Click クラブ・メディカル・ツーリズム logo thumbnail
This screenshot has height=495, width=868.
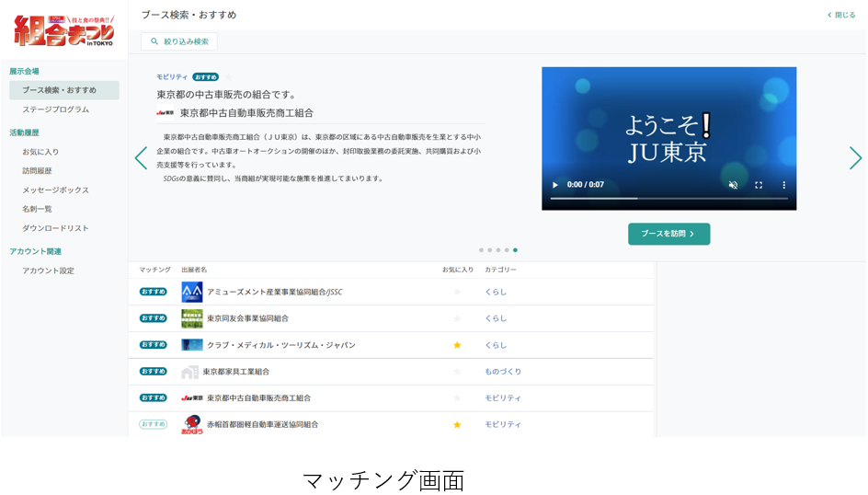[x=192, y=345]
